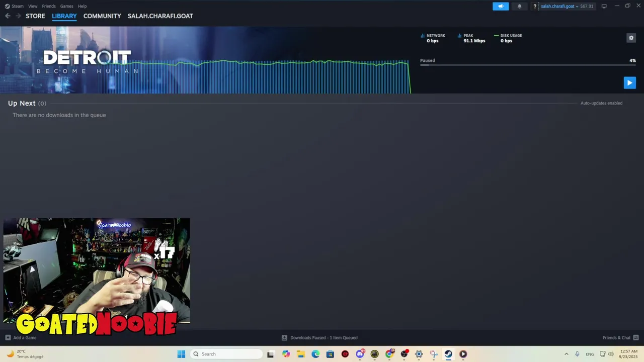Click the download progress bar
The image size is (644, 362).
coord(528,65)
